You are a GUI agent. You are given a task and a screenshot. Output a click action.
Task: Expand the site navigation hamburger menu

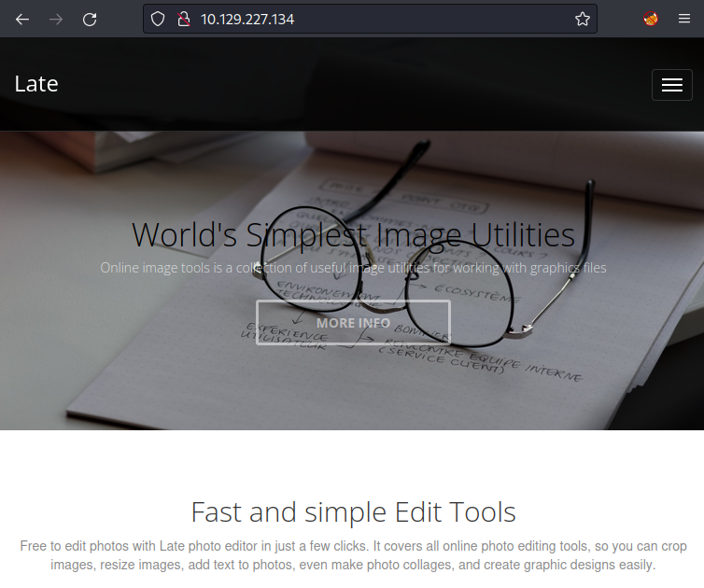(x=671, y=85)
